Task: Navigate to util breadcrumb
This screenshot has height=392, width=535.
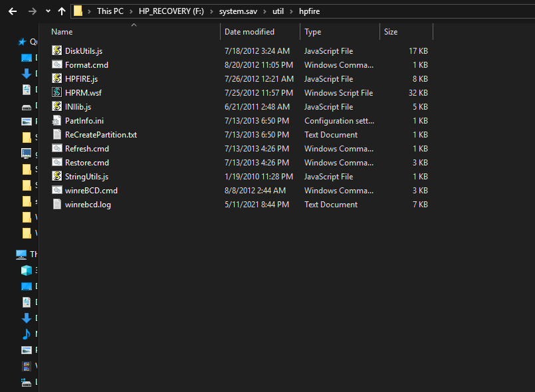Action: pyautogui.click(x=278, y=11)
